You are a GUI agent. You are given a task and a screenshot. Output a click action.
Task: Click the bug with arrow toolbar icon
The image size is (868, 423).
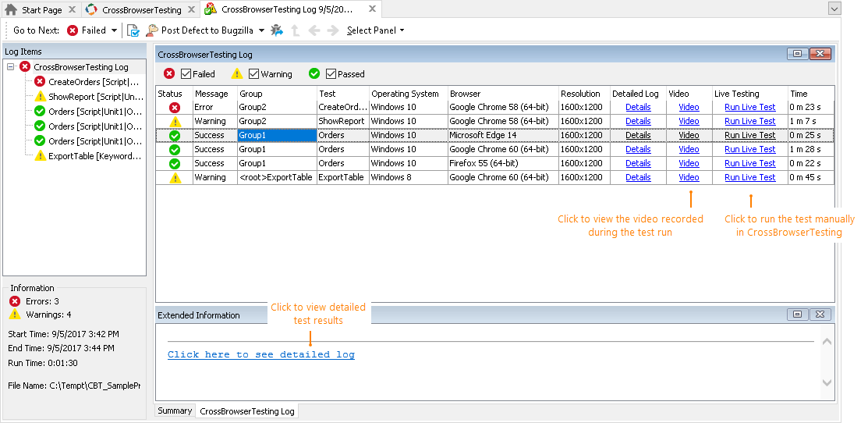coord(277,30)
